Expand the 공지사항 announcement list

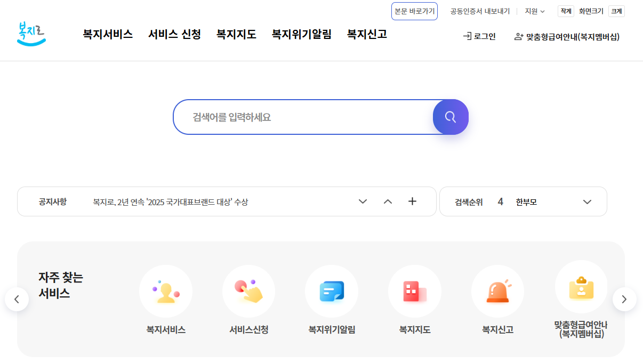[x=363, y=201]
